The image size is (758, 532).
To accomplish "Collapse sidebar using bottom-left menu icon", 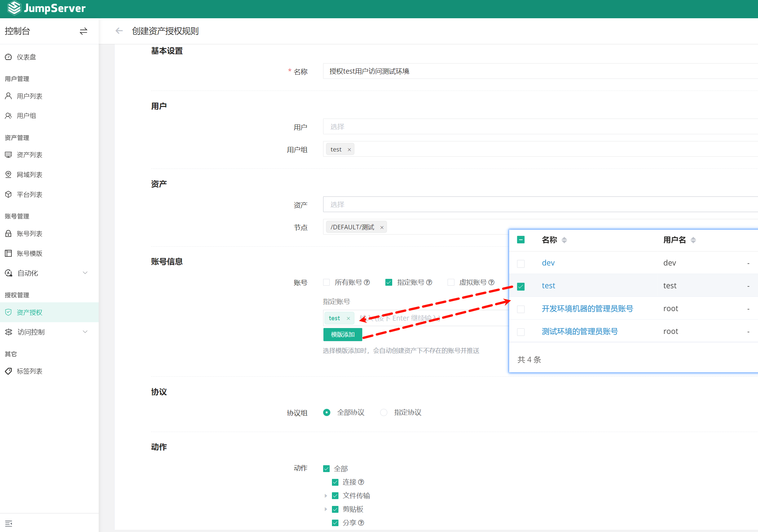I will click(x=8, y=524).
